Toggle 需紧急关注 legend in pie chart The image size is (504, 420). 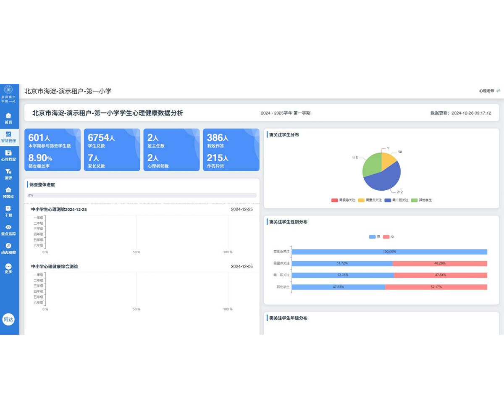(x=344, y=200)
